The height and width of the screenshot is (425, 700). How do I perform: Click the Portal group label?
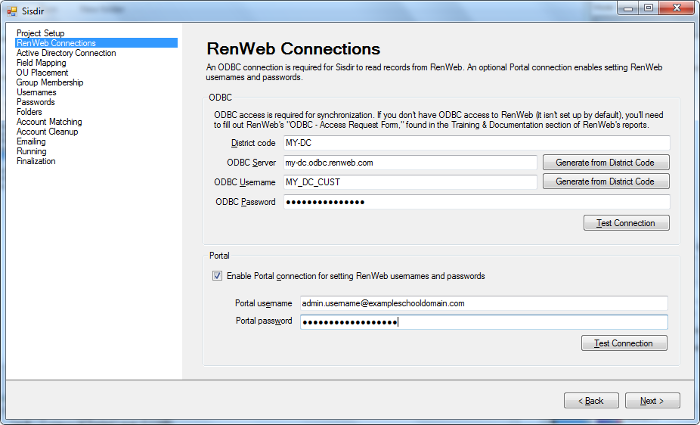click(219, 256)
